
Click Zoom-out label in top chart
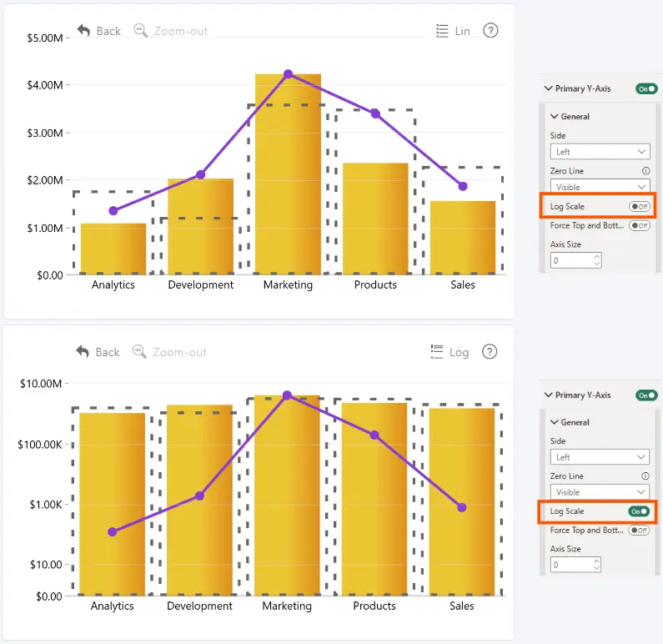[181, 31]
